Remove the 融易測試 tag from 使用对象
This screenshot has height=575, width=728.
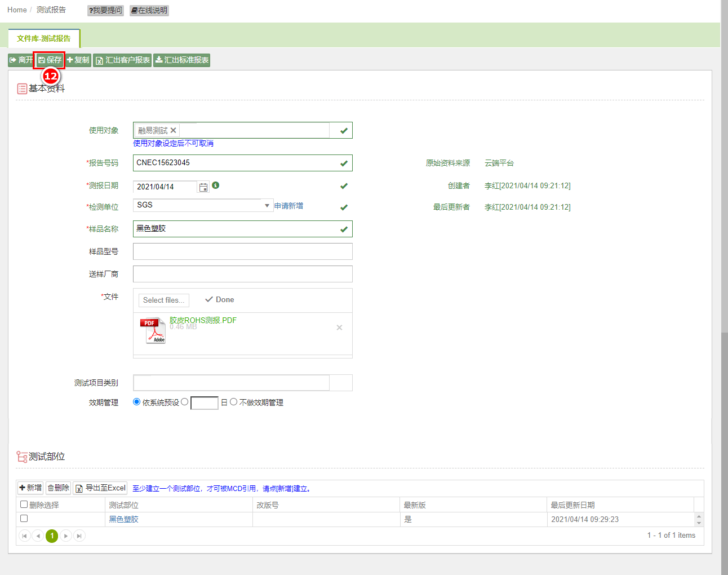coord(174,130)
